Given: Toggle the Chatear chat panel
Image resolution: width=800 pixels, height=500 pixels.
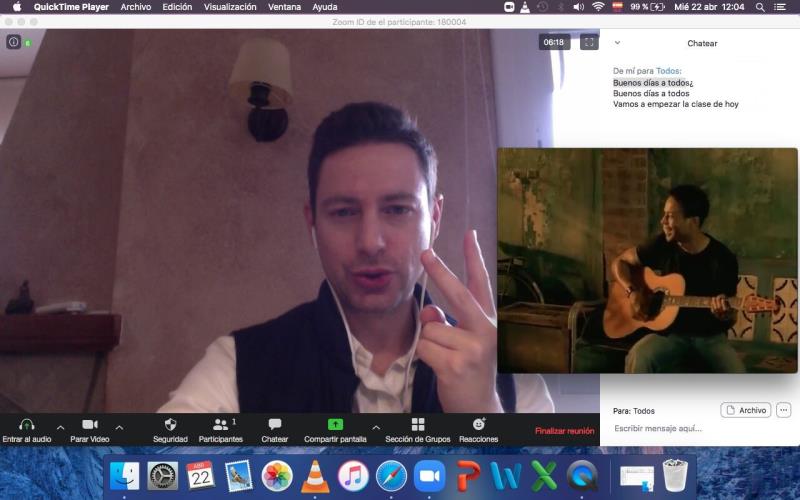Looking at the screenshot, I should coord(275,425).
